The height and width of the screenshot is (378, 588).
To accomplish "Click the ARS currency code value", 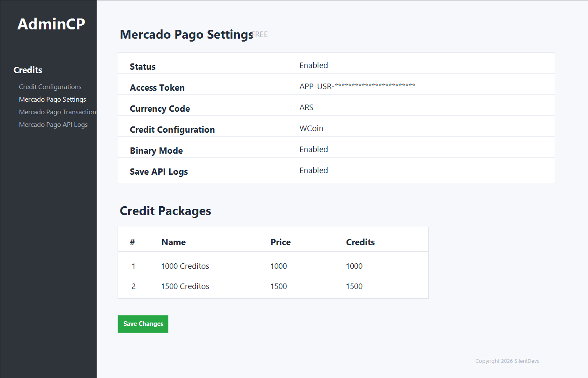I will [x=306, y=108].
